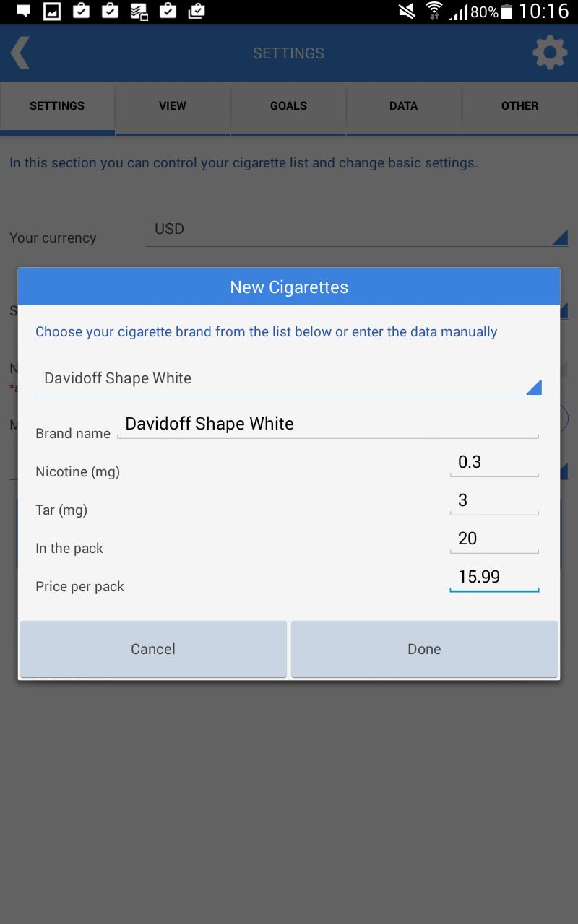
Task: Expand the USD currency dropdown
Action: (357, 230)
